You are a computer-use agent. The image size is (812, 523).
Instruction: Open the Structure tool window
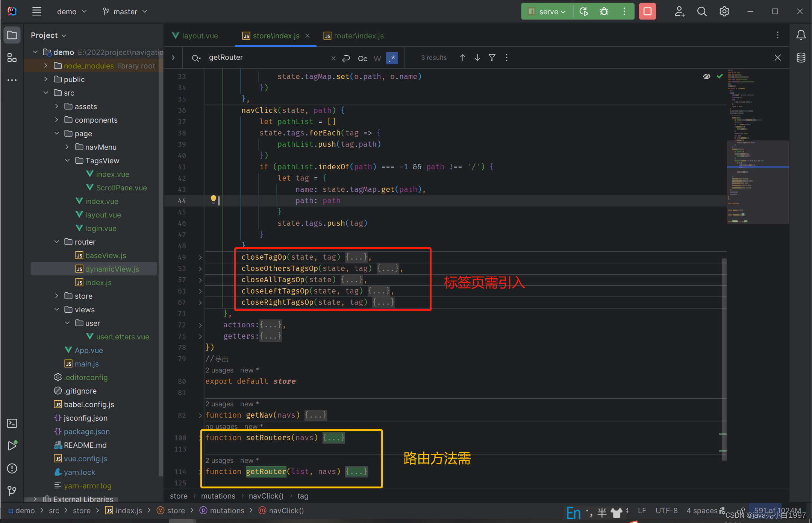(x=12, y=58)
